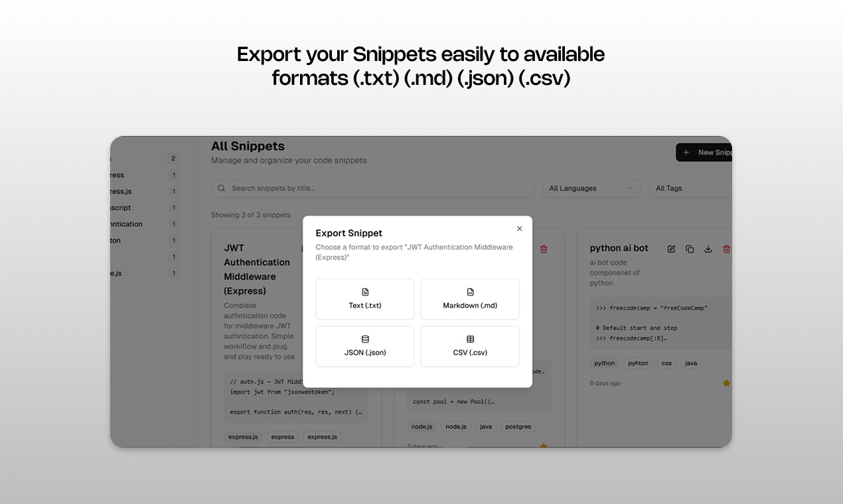Click edit icon on python ai bot card
This screenshot has width=843, height=504.
[x=671, y=249]
